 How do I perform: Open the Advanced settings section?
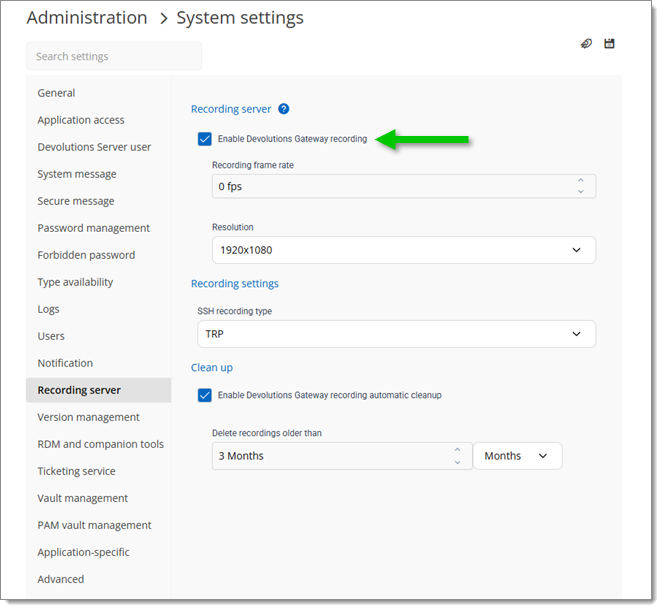[98, 579]
